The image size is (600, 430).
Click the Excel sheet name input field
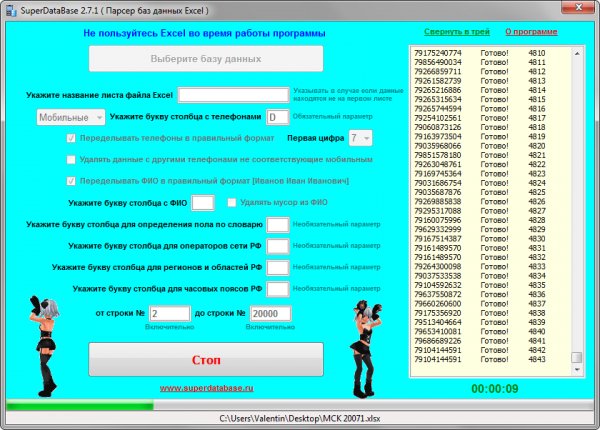pyautogui.click(x=233, y=95)
